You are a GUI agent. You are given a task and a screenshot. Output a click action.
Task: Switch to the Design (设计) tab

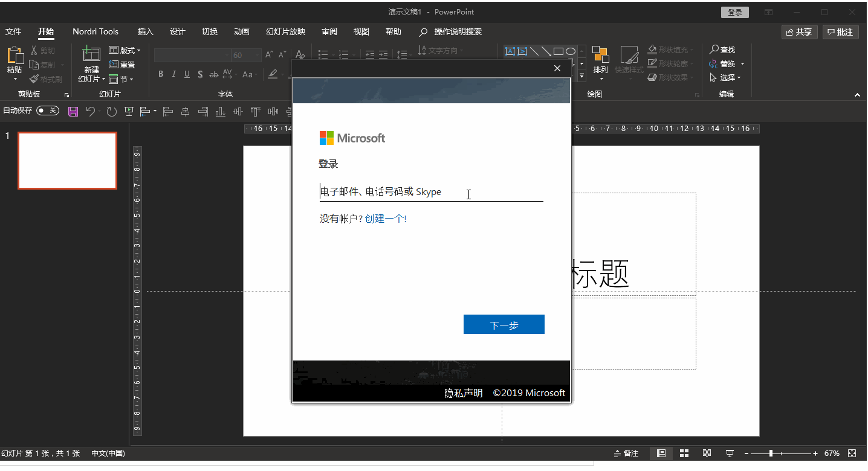coord(178,31)
